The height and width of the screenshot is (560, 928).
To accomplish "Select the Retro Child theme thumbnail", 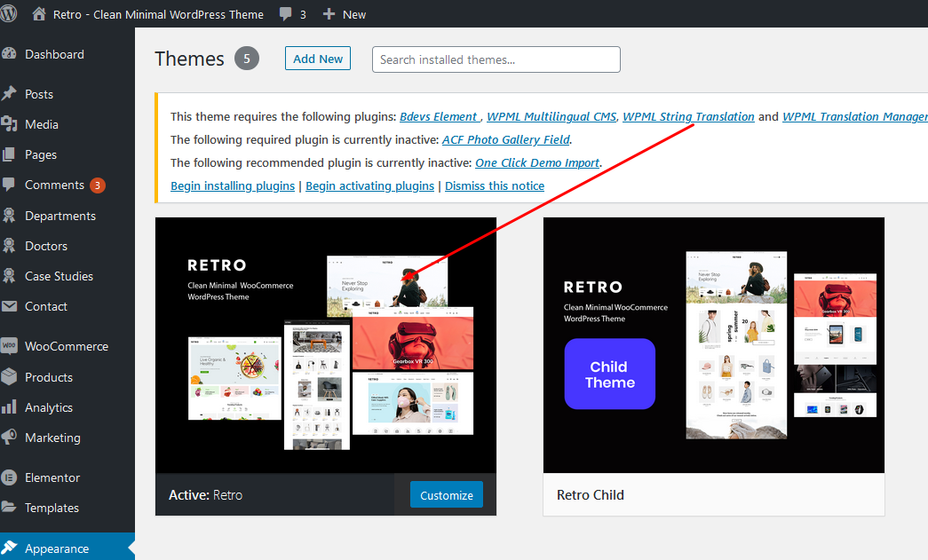I will [714, 345].
